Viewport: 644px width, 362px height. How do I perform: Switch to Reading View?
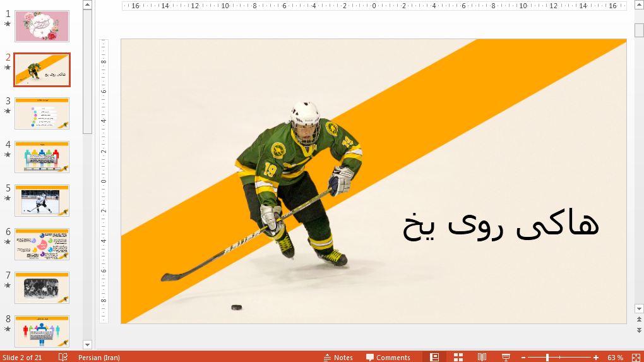click(x=482, y=357)
